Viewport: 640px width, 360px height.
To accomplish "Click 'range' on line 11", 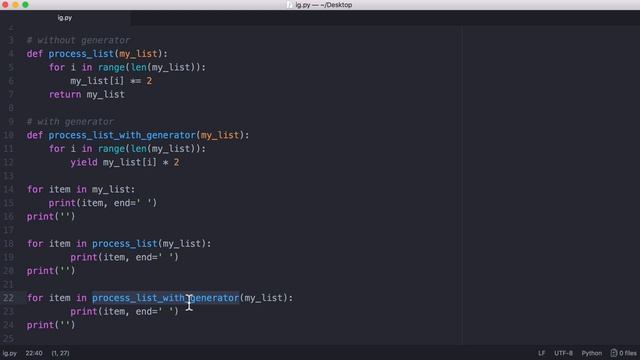I will (111, 149).
